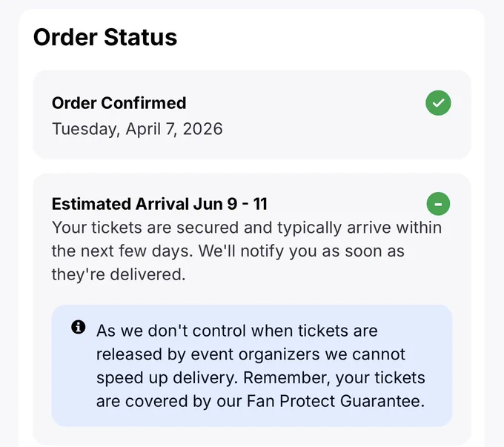Click the green checkmark icon beside Order Confirmed
This screenshot has width=504, height=447.
[438, 103]
